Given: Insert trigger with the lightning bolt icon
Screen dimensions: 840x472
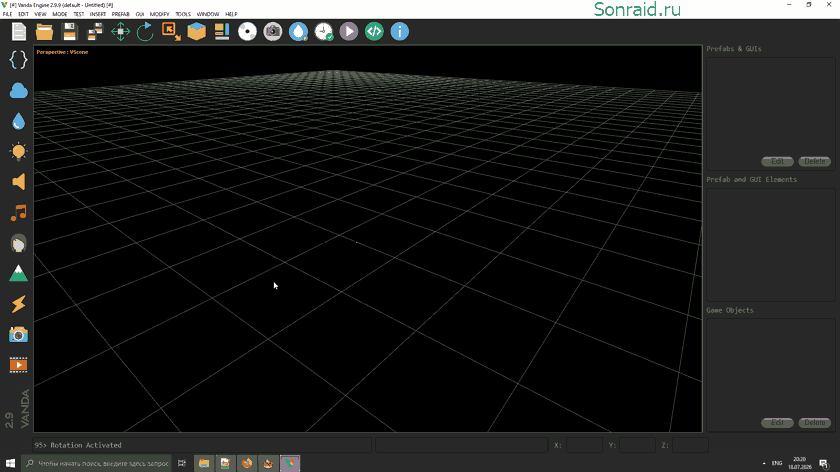Looking at the screenshot, I should click(18, 304).
